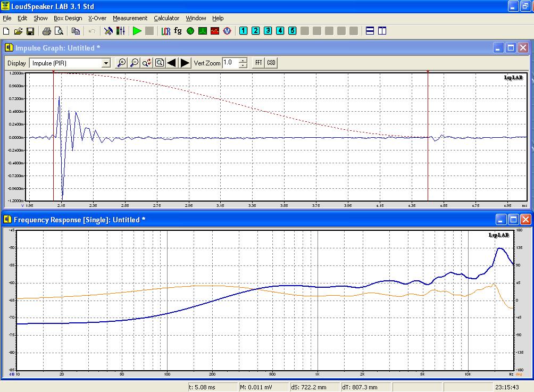Open the X-Over menu
This screenshot has height=392, width=534.
pos(97,18)
